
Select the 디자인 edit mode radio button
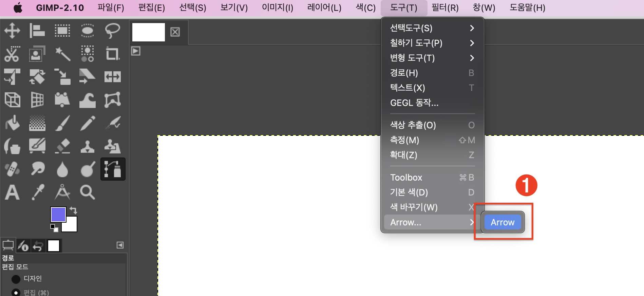[x=16, y=279]
